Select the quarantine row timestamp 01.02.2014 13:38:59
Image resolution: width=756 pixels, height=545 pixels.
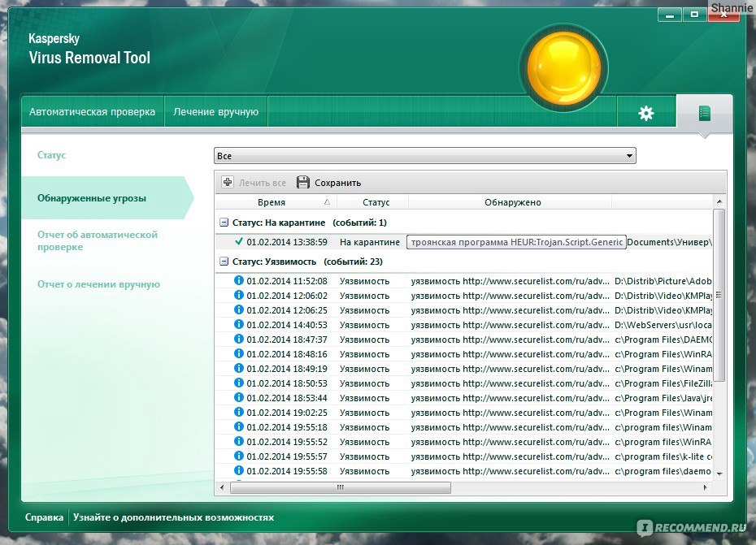click(287, 242)
